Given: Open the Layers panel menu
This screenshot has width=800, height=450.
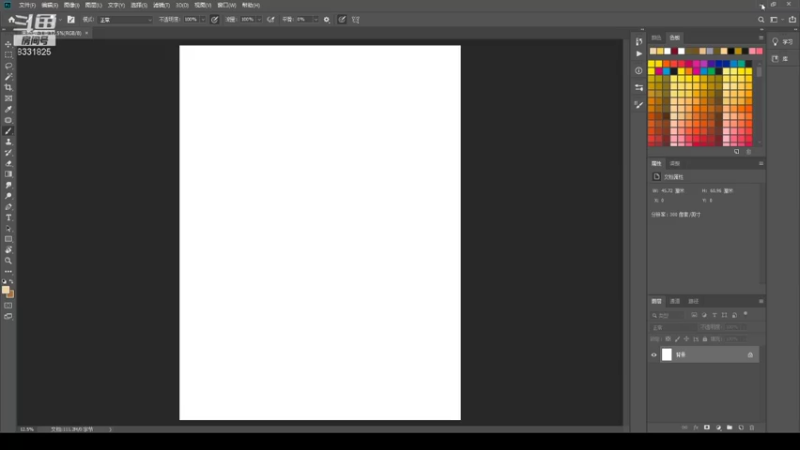Looking at the screenshot, I should click(x=761, y=301).
